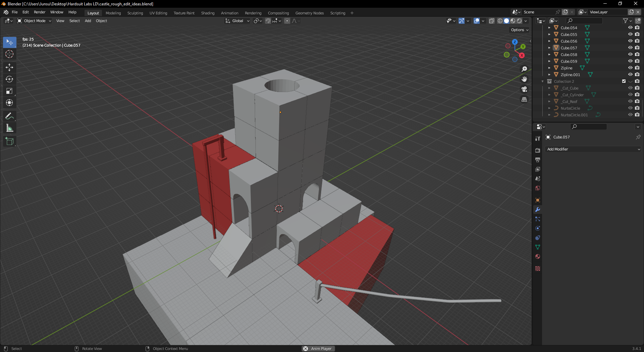
Task: Toggle viewport gizmos display
Action: point(462,21)
